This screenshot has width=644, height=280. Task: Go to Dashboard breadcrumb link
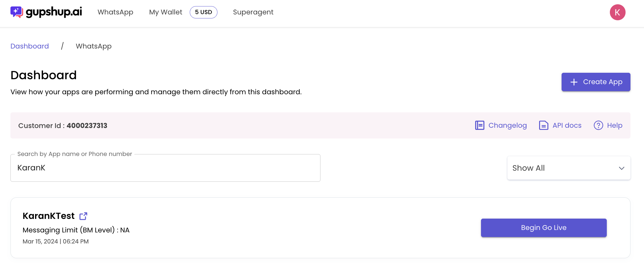30,46
